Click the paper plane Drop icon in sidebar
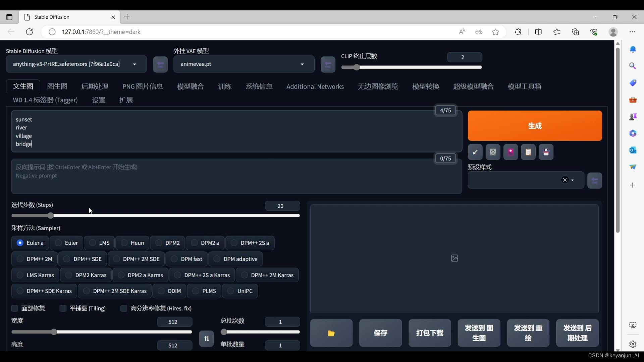The image size is (644, 362). point(633,167)
